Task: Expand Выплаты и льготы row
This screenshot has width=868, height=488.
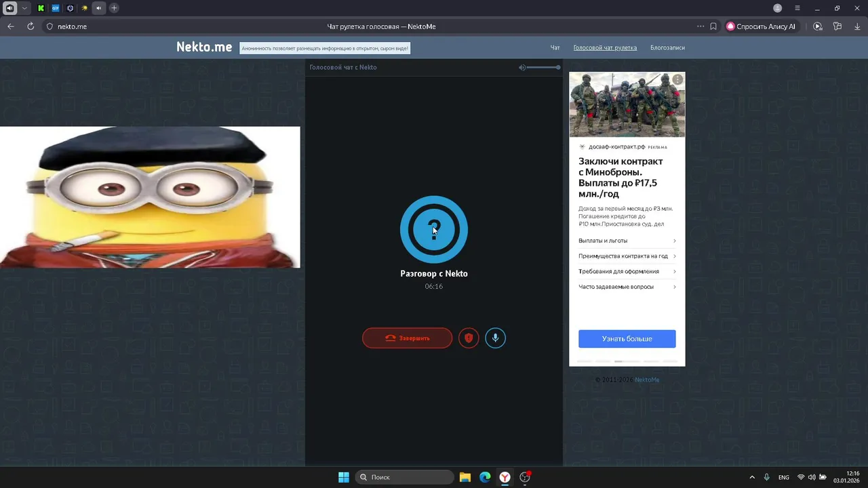Action: 627,241
